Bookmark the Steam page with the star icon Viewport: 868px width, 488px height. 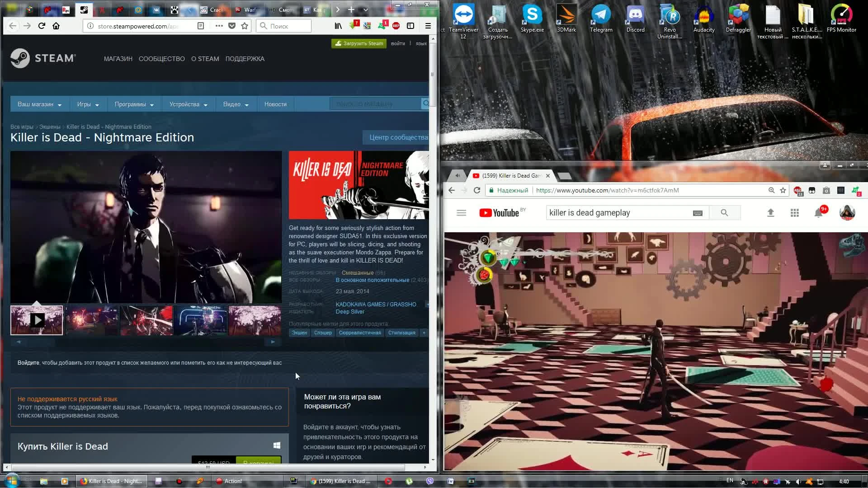coord(245,26)
